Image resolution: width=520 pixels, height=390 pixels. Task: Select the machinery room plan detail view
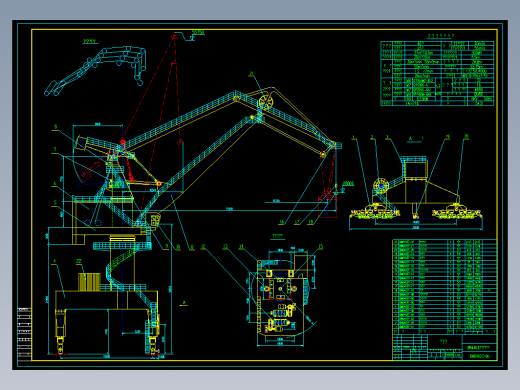pos(281,298)
